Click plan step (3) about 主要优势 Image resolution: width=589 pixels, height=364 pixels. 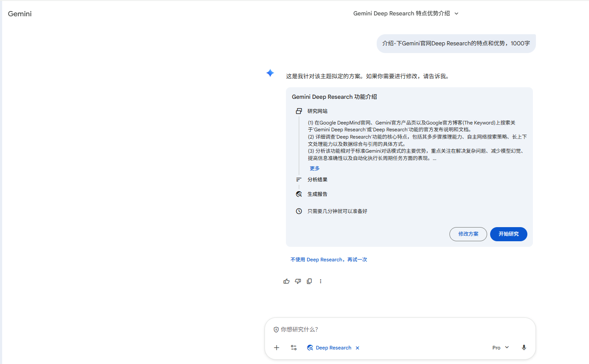(x=416, y=155)
